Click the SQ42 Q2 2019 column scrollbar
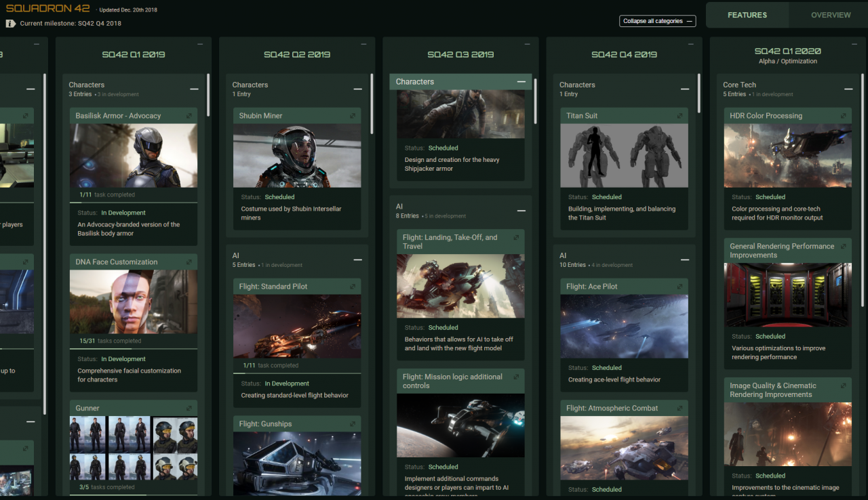Image resolution: width=868 pixels, height=500 pixels. (372, 104)
